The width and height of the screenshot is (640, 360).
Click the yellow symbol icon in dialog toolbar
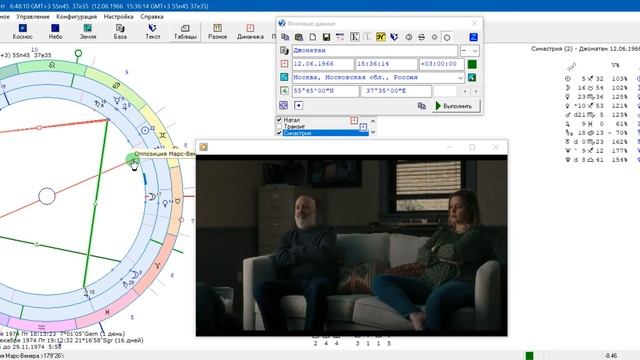click(380, 37)
